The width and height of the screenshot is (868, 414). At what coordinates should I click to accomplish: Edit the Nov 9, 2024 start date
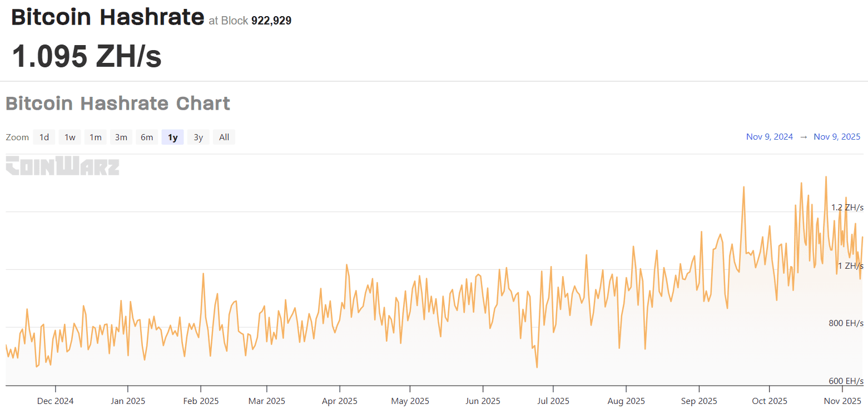click(x=770, y=137)
